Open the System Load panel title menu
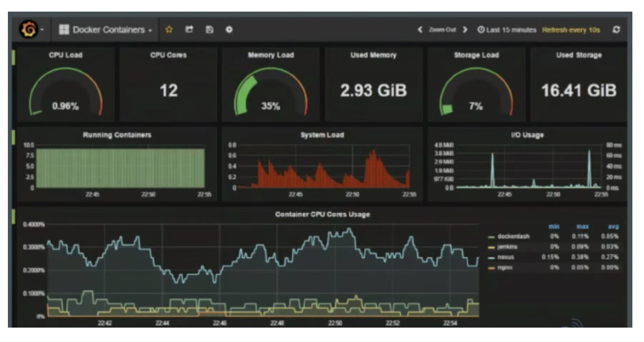644x342 pixels. pyautogui.click(x=322, y=135)
